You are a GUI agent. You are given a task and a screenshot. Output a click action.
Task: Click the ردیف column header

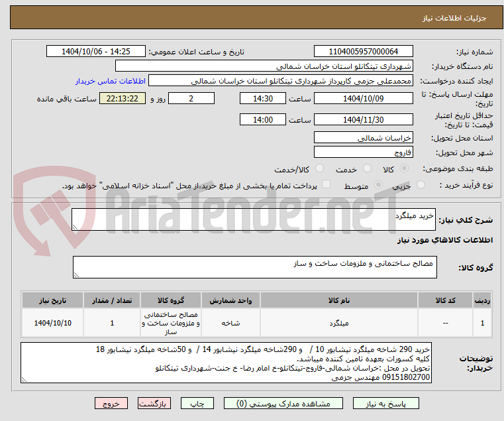click(482, 300)
